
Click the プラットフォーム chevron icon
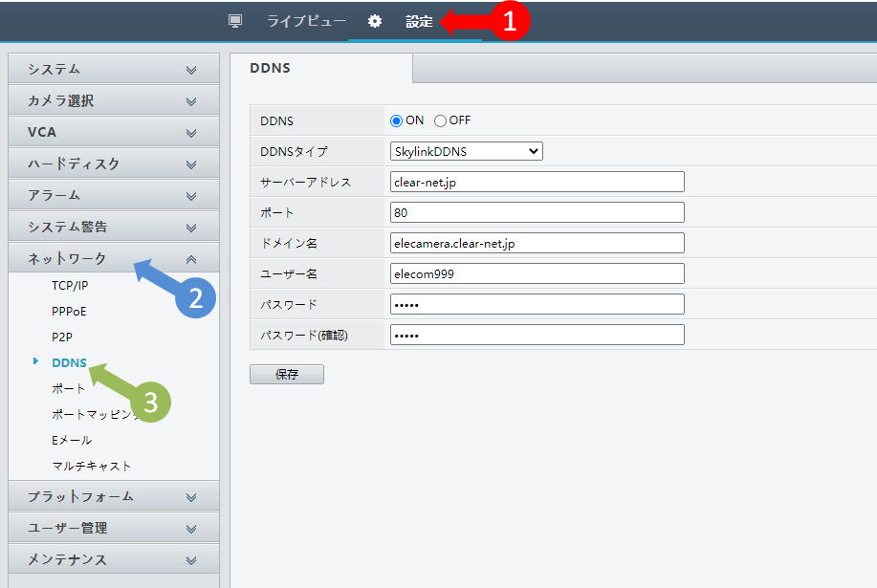pos(191,497)
